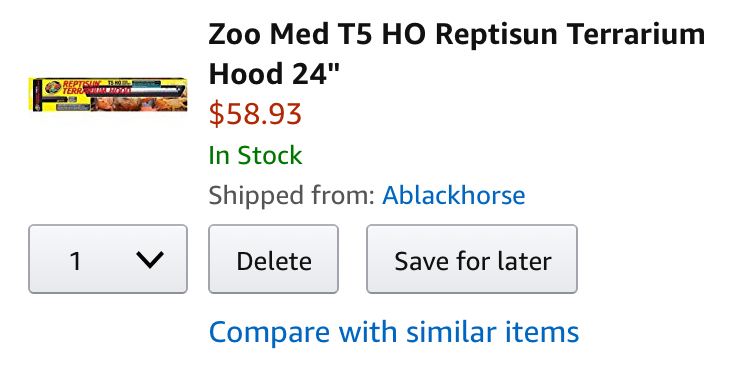This screenshot has width=750, height=385.
Task: Click the reptile photo on product box
Action: pyautogui.click(x=138, y=104)
